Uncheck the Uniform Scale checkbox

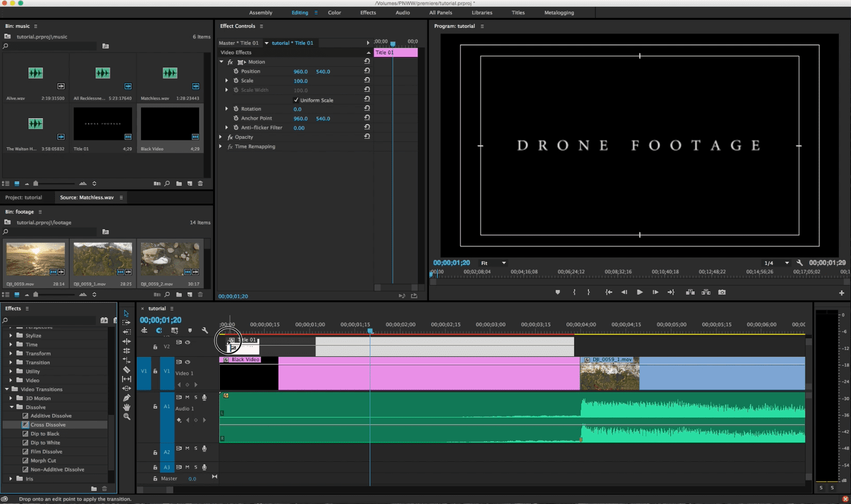pyautogui.click(x=296, y=100)
